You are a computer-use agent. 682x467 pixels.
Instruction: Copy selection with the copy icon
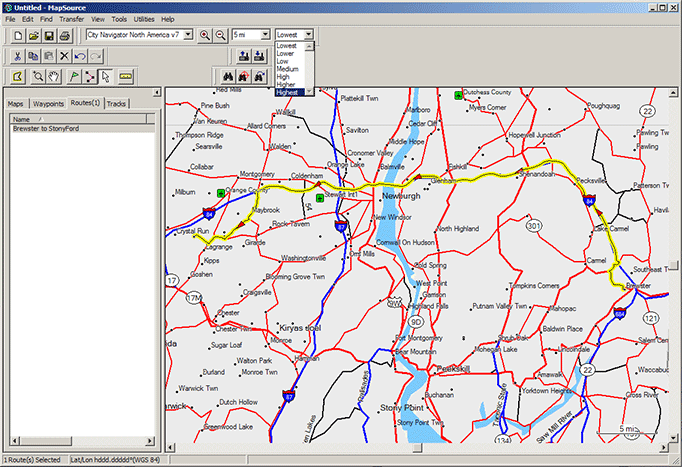click(33, 56)
